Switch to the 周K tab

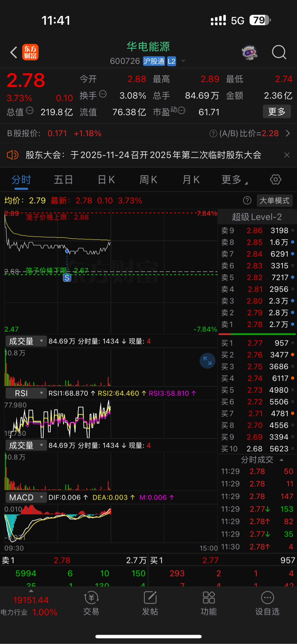coord(148,180)
